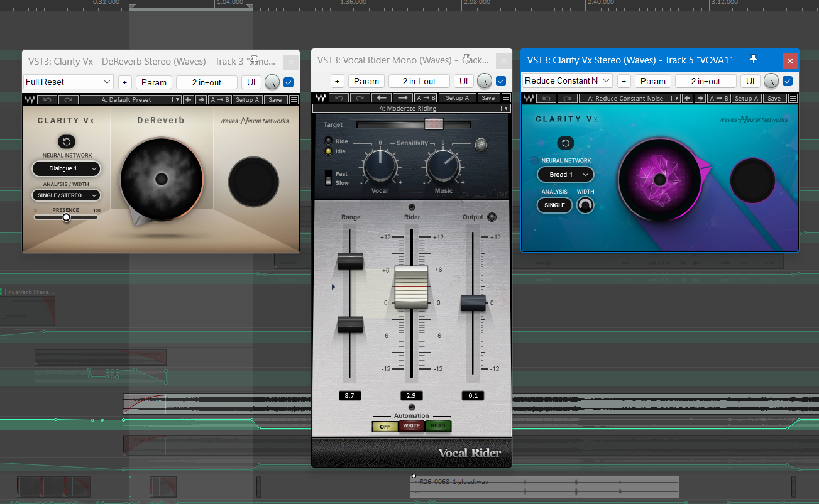Click Param button in Vocal Rider window
The height and width of the screenshot is (504, 819).
(366, 80)
